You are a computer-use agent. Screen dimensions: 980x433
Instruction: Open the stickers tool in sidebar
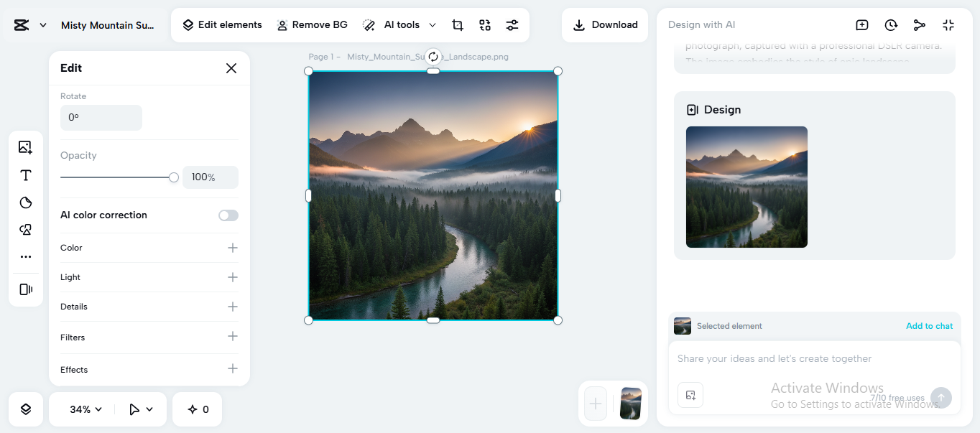tap(26, 202)
